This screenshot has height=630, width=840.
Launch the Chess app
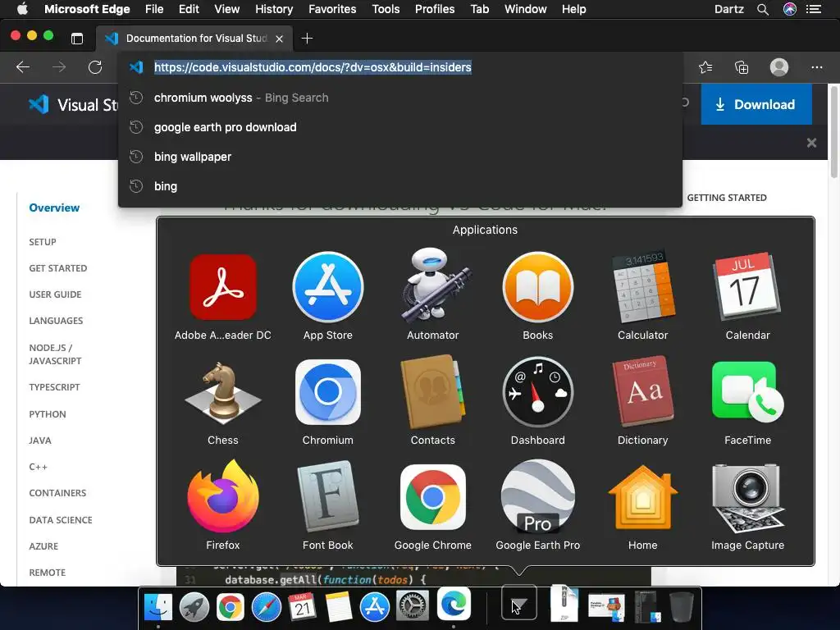point(223,392)
